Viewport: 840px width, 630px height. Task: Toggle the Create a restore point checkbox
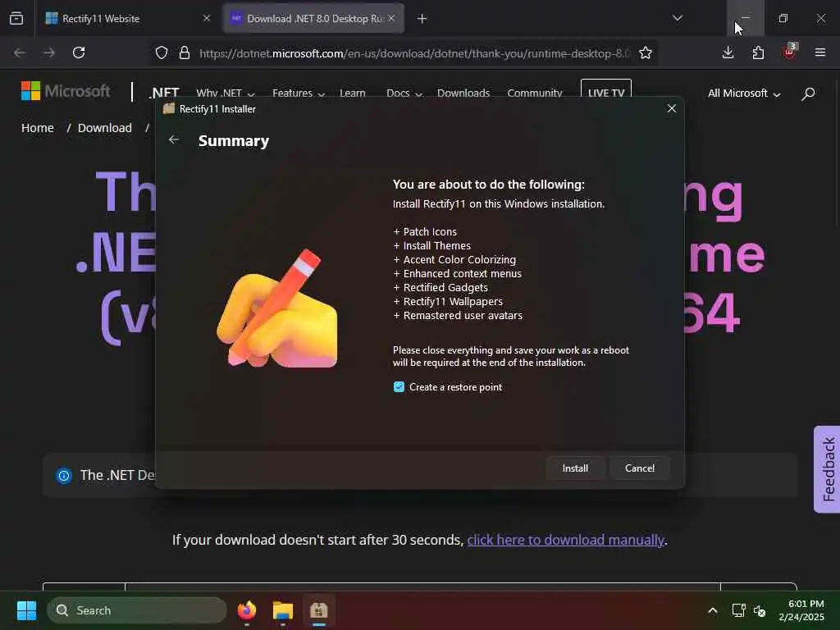[399, 387]
